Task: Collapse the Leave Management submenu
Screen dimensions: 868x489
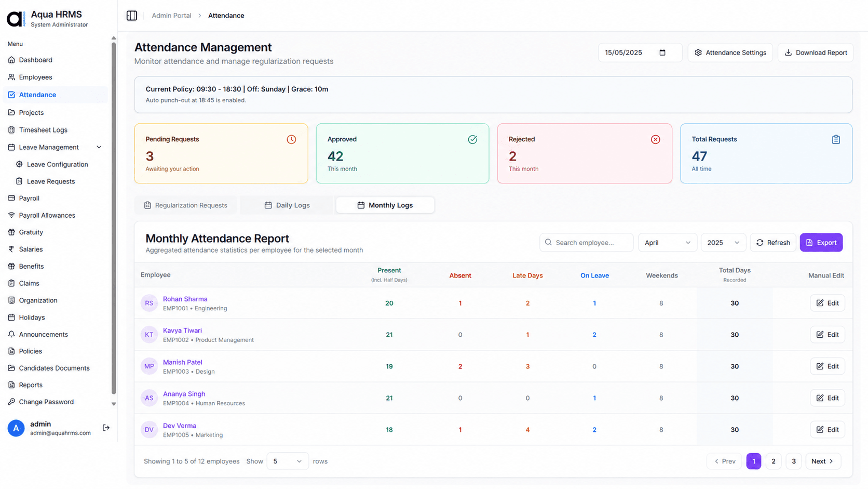Action: click(x=99, y=147)
